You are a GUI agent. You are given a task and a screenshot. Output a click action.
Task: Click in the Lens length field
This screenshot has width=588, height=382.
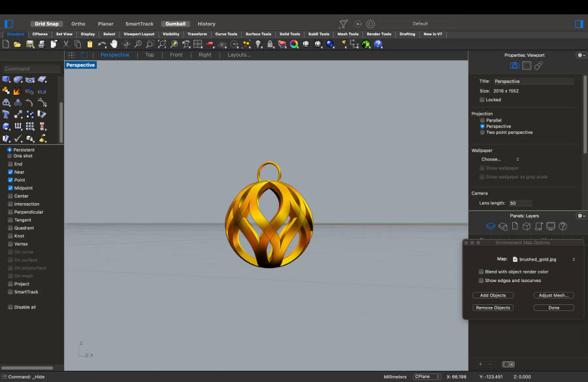520,203
